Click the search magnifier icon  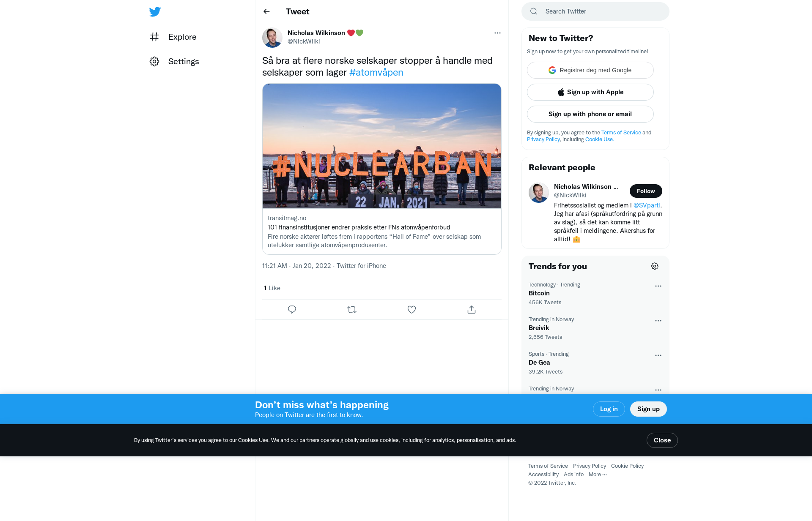534,11
